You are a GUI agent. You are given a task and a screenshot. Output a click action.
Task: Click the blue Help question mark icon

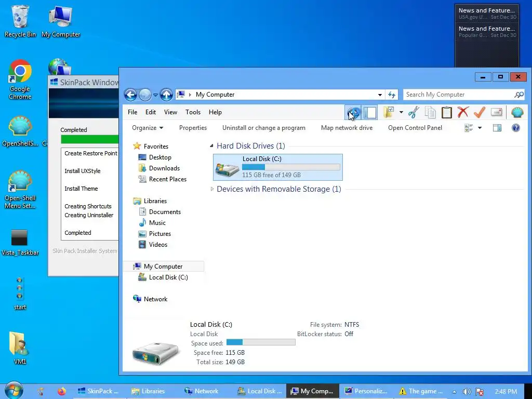(x=516, y=128)
